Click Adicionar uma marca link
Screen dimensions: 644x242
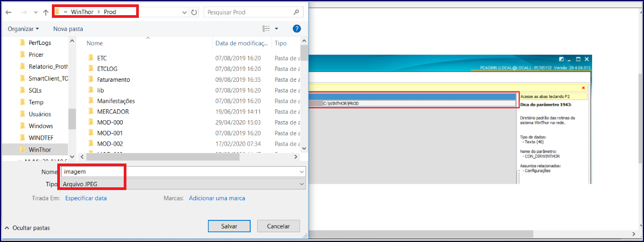tap(217, 198)
